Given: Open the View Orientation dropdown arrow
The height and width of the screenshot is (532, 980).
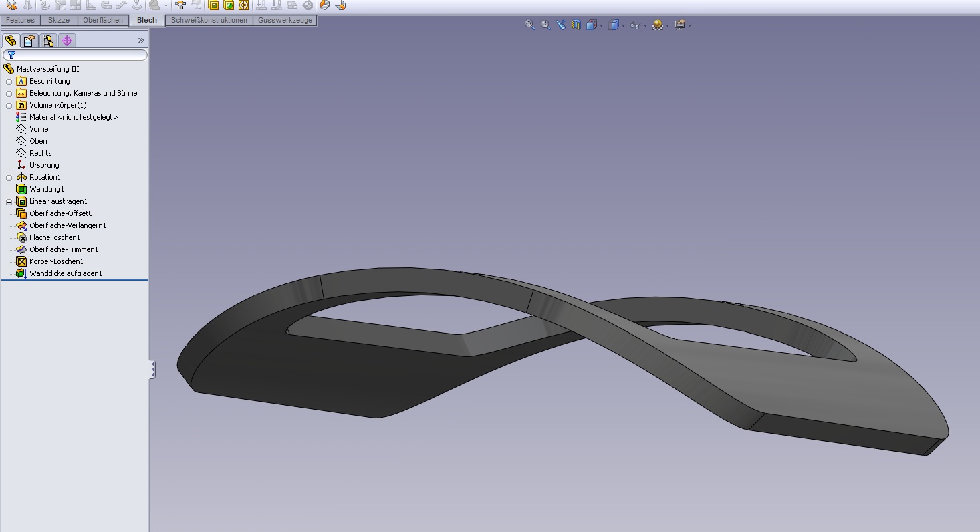Looking at the screenshot, I should 601,25.
